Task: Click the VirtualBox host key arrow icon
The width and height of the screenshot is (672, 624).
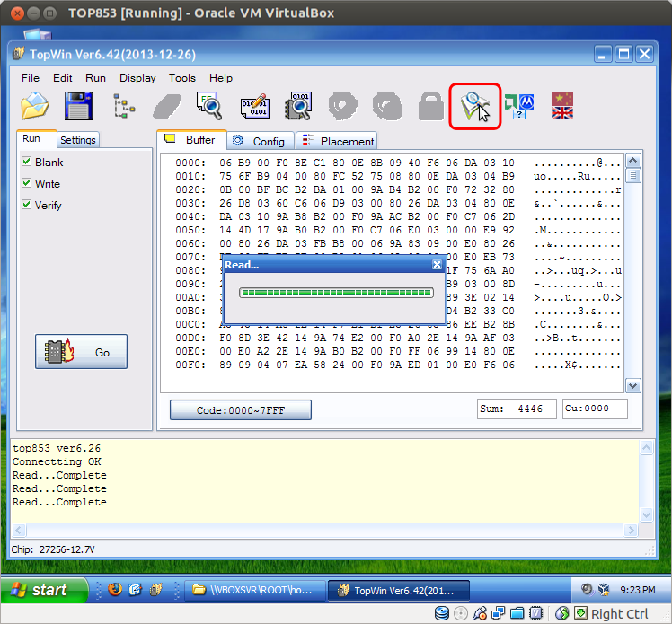Action: 580,613
